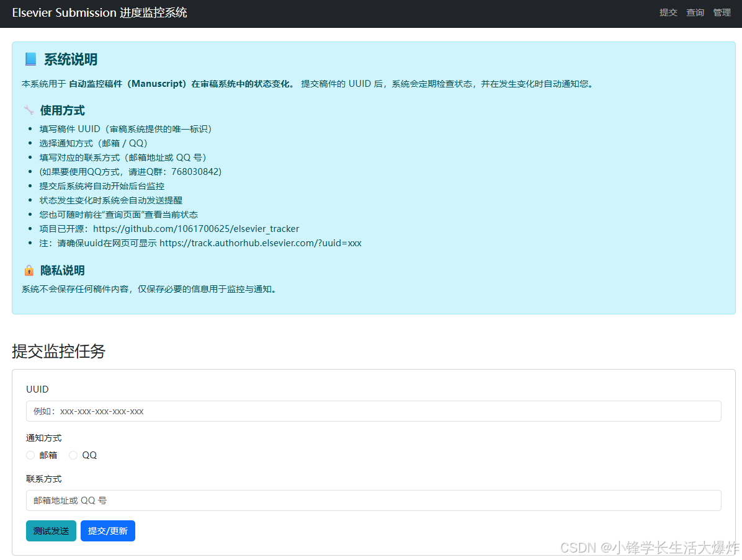The width and height of the screenshot is (742, 560).
Task: Open the 查询 nav menu item
Action: 695,13
